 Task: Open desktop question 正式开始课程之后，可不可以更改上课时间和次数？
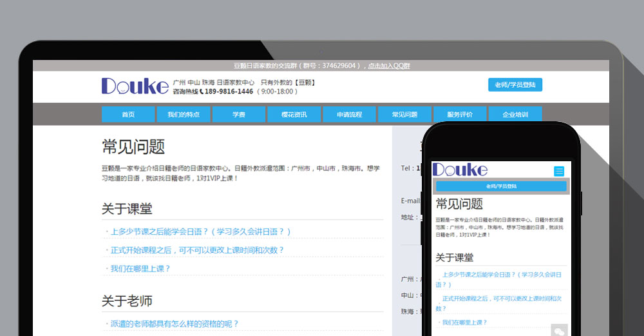coord(197,250)
